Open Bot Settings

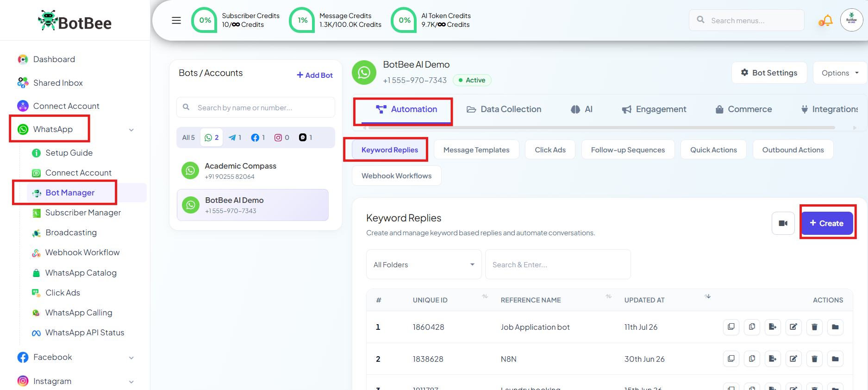[x=769, y=73]
